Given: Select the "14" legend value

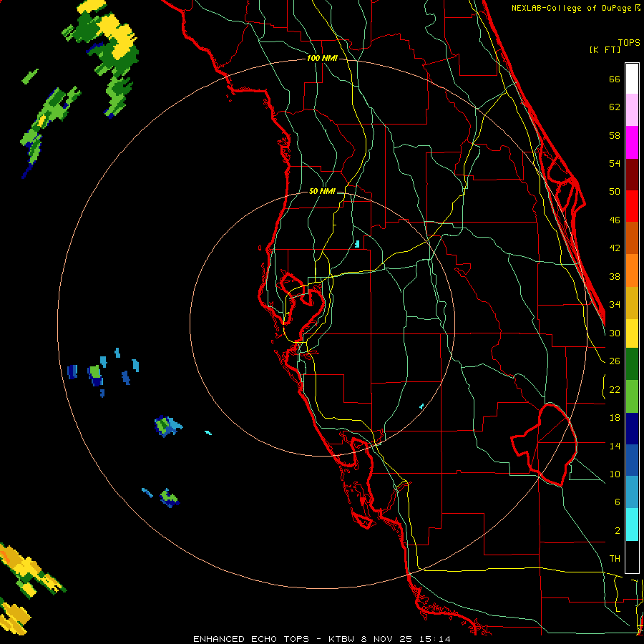Looking at the screenshot, I should click(615, 446).
